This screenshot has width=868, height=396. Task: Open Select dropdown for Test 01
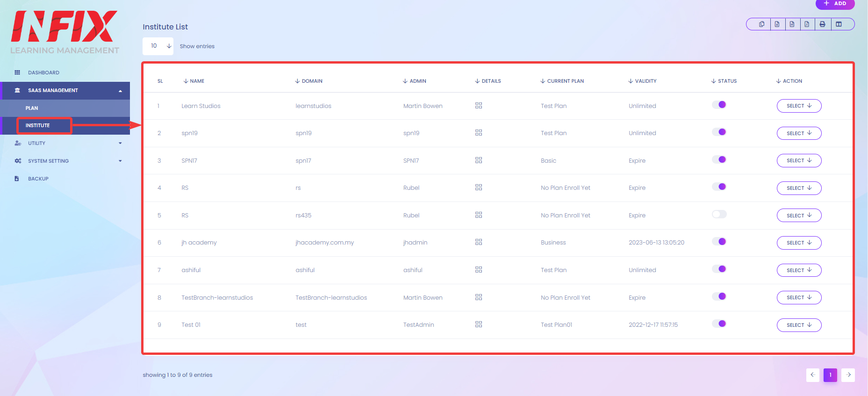click(x=799, y=325)
